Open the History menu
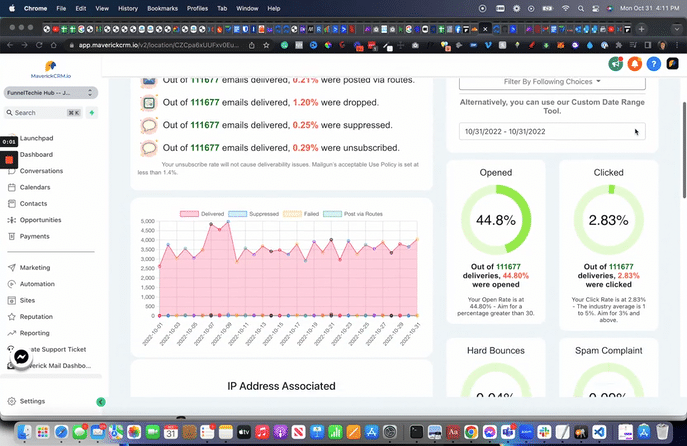The width and height of the screenshot is (687, 446). coord(127,8)
